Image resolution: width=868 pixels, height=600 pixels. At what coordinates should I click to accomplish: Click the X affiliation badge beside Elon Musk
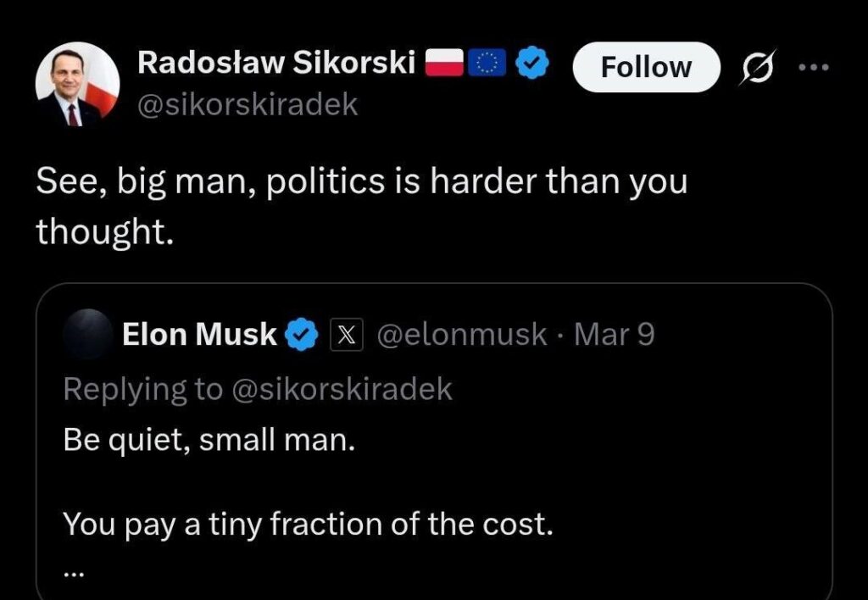(345, 336)
